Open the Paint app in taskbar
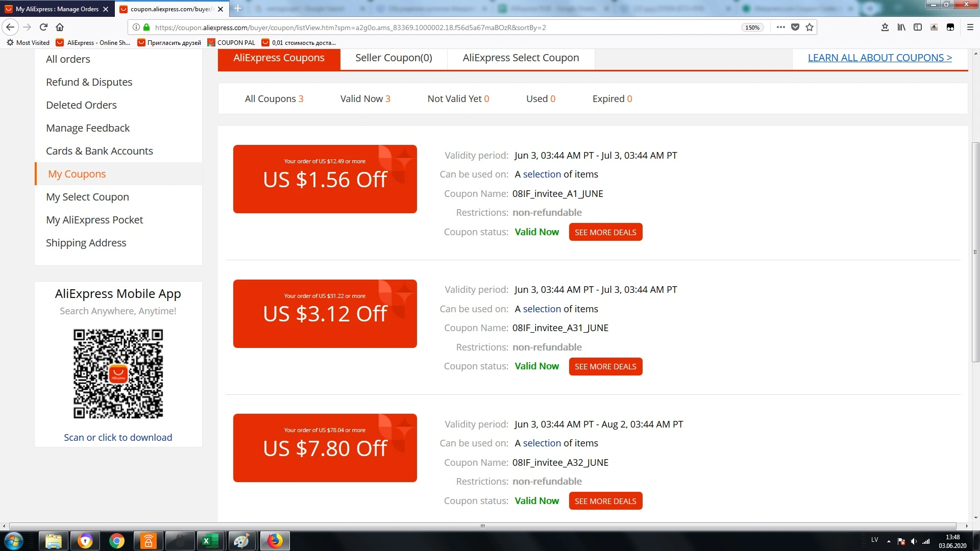 coord(241,541)
